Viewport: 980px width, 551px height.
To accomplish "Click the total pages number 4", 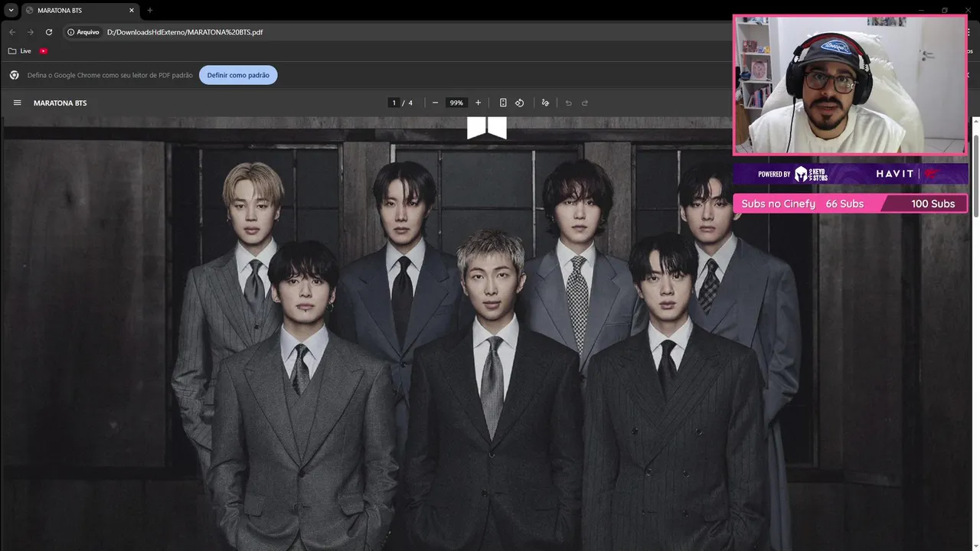I will tap(410, 103).
